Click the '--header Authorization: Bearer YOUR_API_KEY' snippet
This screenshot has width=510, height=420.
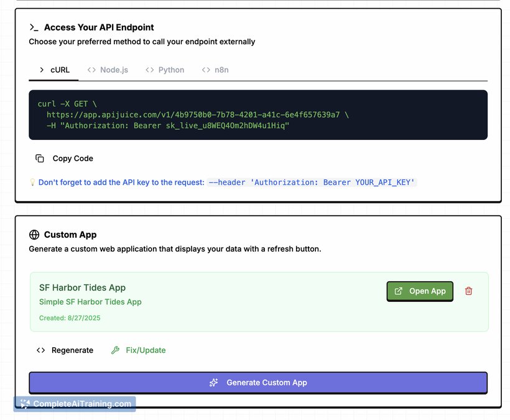click(312, 182)
